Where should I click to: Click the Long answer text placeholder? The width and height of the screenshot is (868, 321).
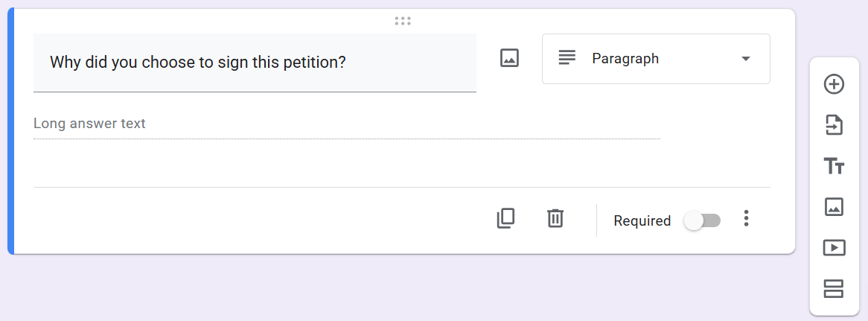90,124
